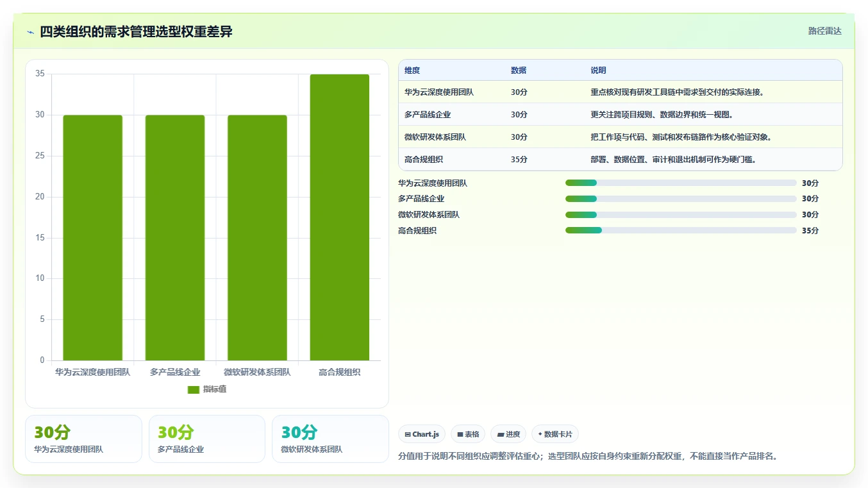This screenshot has height=488, width=868.
Task: Click the green legend color box
Action: pyautogui.click(x=194, y=390)
